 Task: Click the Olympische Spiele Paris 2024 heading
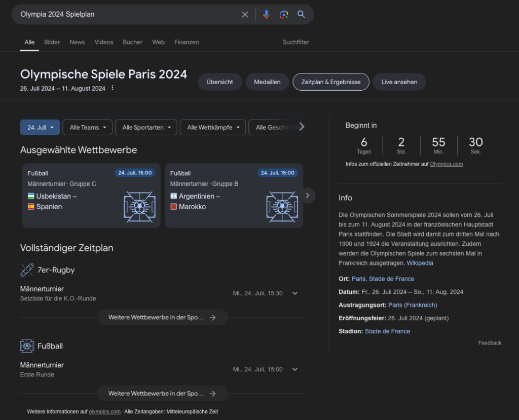(103, 74)
